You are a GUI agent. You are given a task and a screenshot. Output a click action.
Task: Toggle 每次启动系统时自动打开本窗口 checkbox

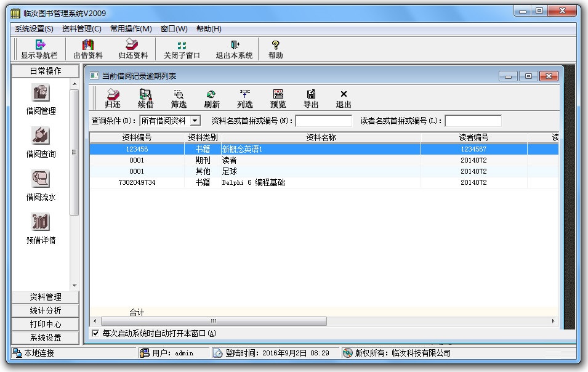coord(95,333)
